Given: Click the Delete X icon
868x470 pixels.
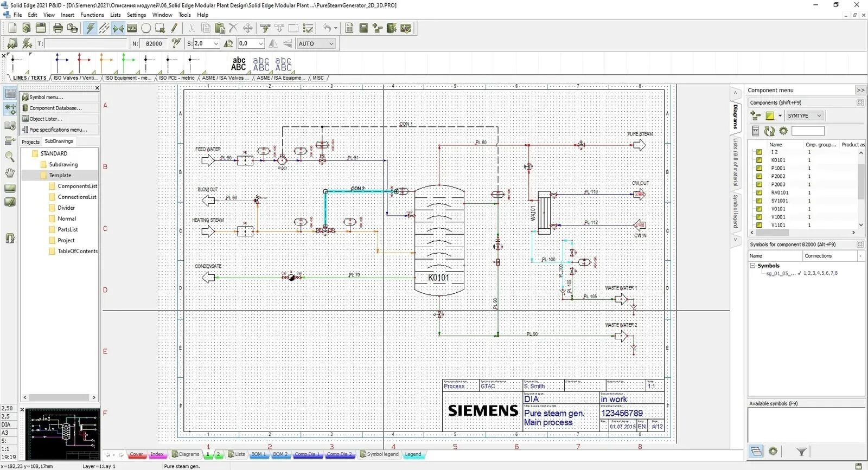Looking at the screenshot, I should (x=233, y=28).
